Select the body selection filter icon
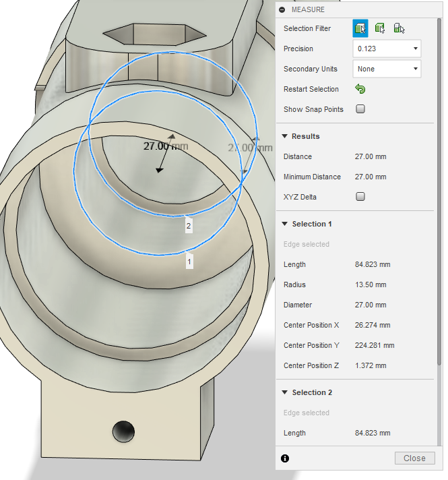The height and width of the screenshot is (480, 448). coord(380,28)
